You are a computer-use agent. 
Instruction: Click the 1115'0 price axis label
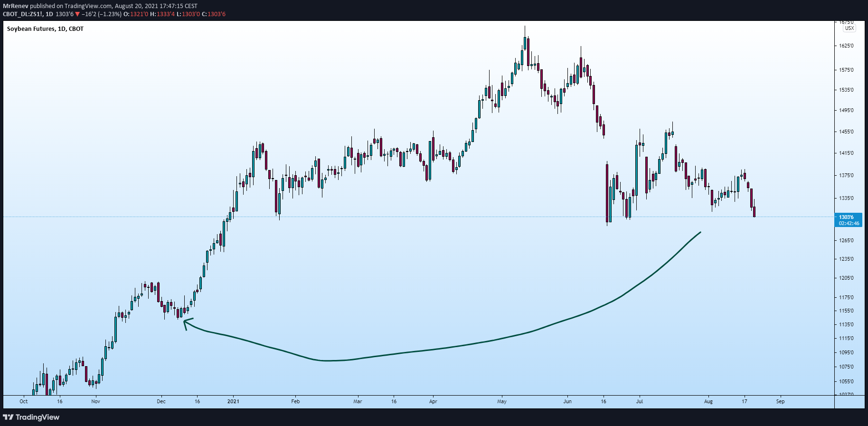pyautogui.click(x=846, y=339)
